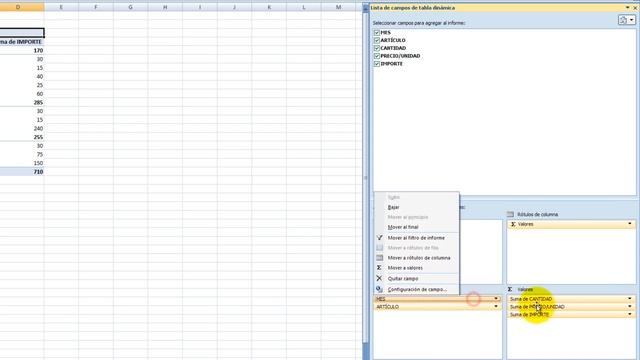Image resolution: width=640 pixels, height=360 pixels.
Task: Open dropdown of Valores column field
Action: coord(630,224)
